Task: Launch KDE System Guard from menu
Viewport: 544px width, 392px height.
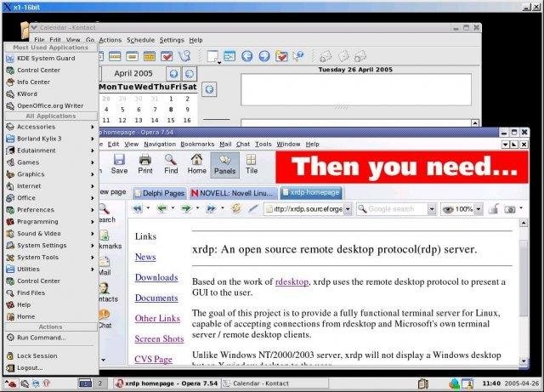Action: [51, 59]
